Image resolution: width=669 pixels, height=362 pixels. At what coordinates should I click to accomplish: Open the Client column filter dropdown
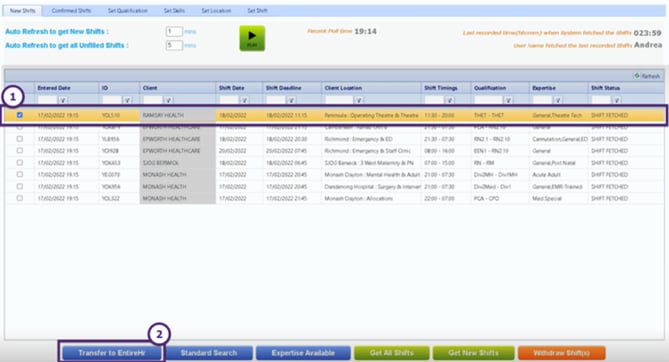click(x=169, y=100)
